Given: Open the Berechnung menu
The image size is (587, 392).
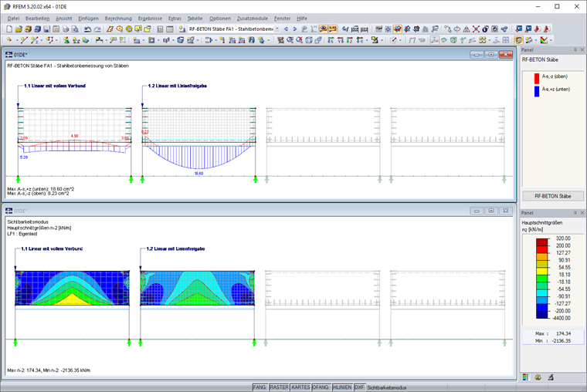Looking at the screenshot, I should click(x=118, y=18).
